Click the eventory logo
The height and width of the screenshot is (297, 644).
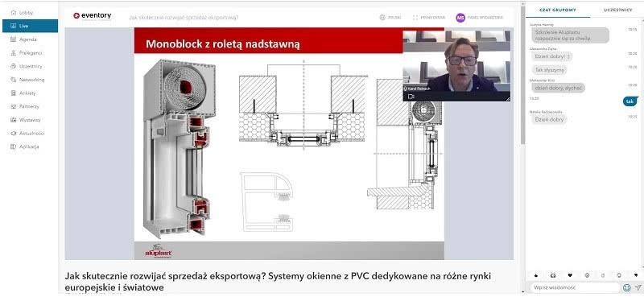pos(92,16)
